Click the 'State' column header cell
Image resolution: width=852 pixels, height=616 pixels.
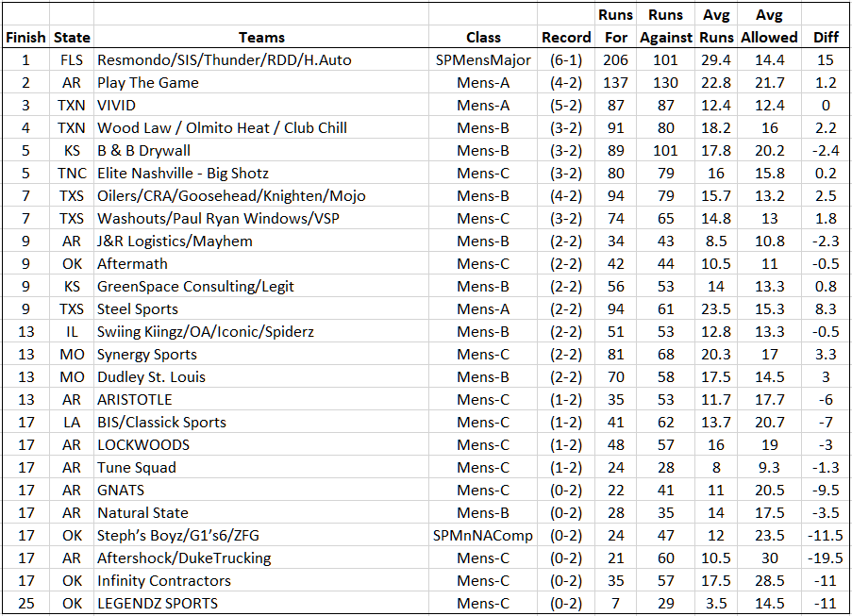[x=72, y=37]
